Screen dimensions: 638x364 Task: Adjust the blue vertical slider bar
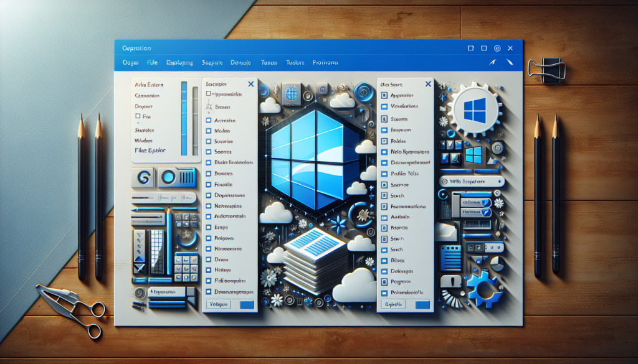pos(184,118)
